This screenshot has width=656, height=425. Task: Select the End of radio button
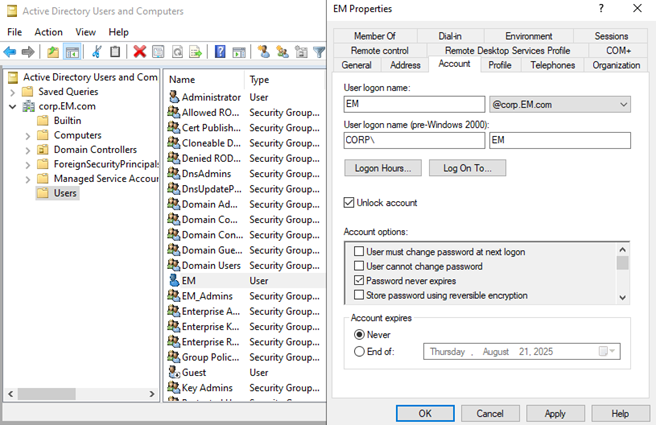click(x=359, y=351)
